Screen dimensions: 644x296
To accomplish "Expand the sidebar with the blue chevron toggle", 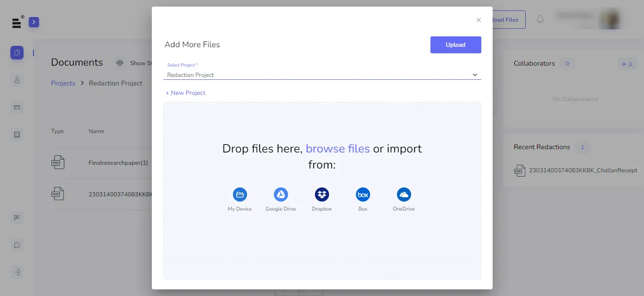I will 33,22.
